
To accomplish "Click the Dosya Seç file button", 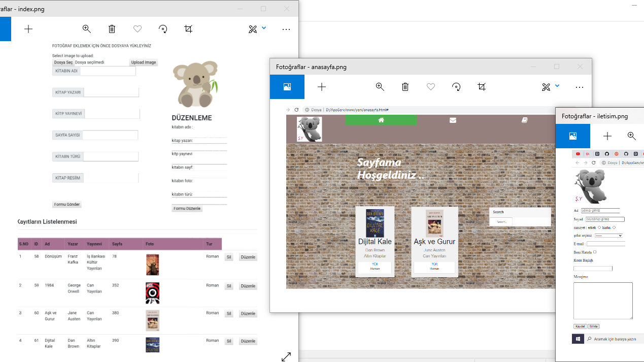I will pyautogui.click(x=63, y=62).
